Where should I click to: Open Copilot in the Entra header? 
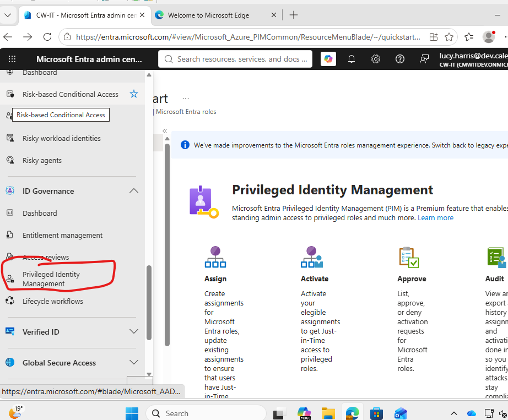328,59
